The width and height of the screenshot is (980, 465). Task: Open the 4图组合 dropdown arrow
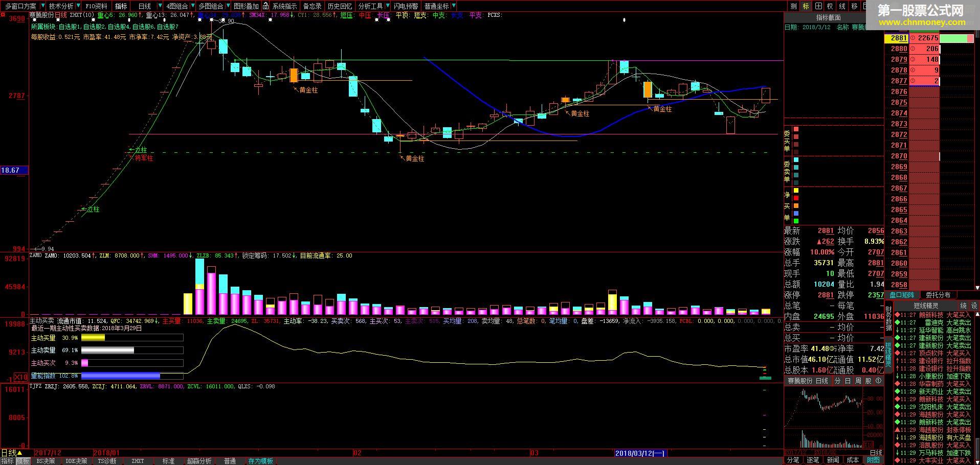pyautogui.click(x=192, y=6)
